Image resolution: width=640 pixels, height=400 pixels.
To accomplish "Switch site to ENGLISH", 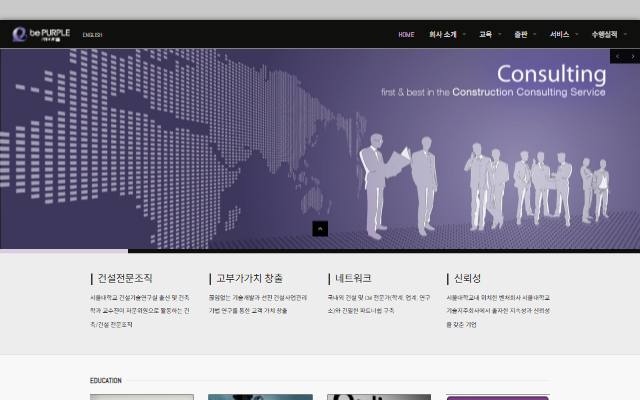I will (92, 35).
